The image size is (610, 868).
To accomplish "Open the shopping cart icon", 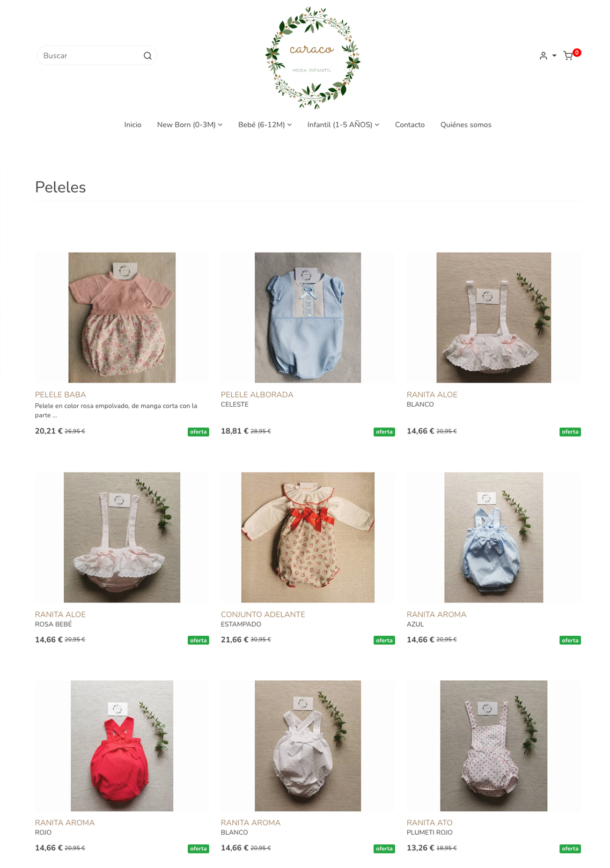I will click(x=568, y=56).
